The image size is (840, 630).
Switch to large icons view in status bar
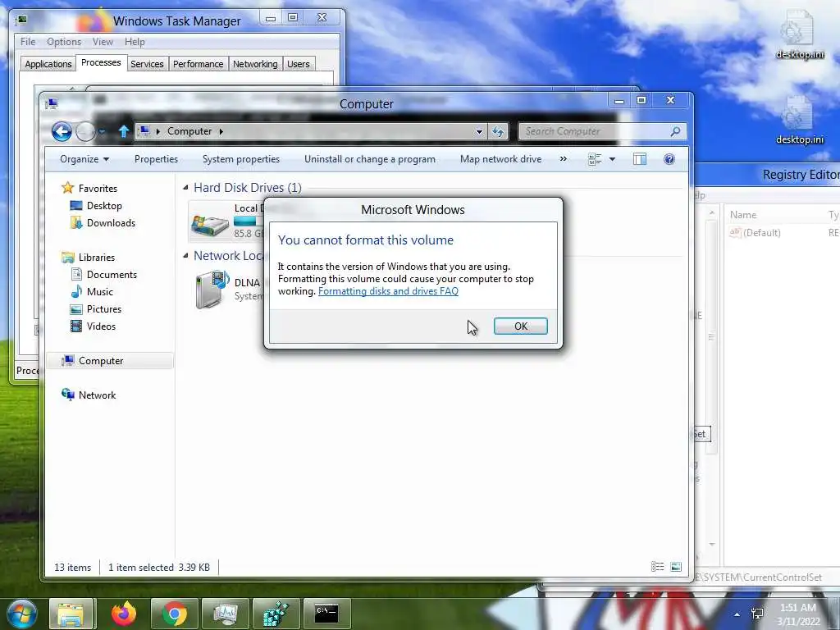pos(676,567)
